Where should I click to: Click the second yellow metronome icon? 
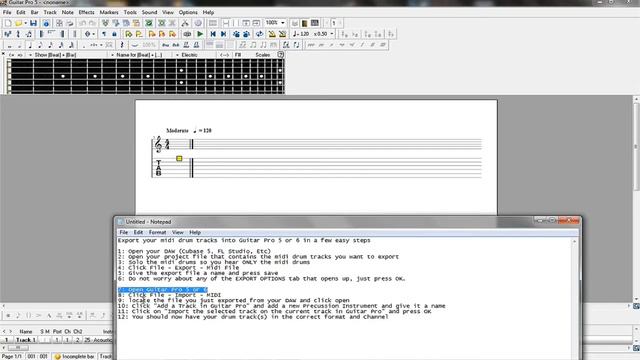click(x=282, y=34)
